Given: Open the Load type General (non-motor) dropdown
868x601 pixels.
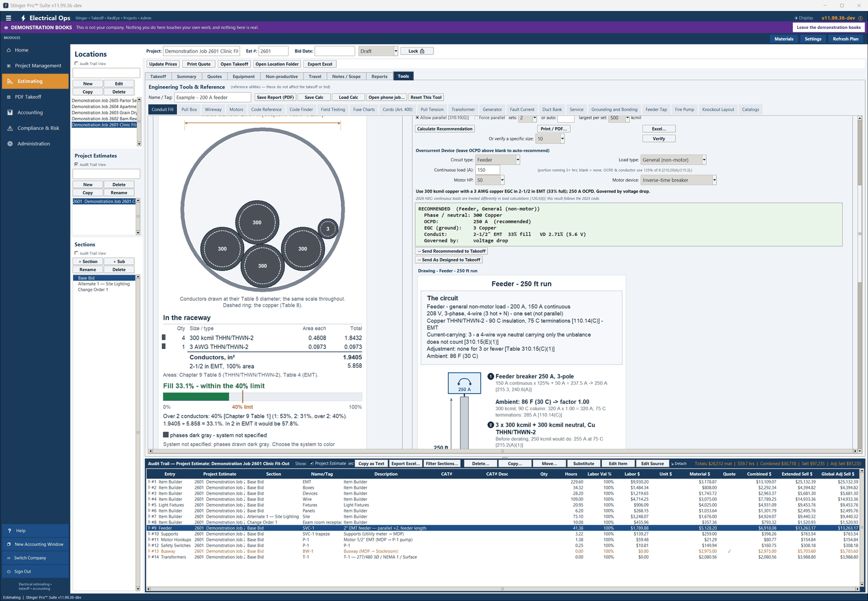Looking at the screenshot, I should [704, 160].
